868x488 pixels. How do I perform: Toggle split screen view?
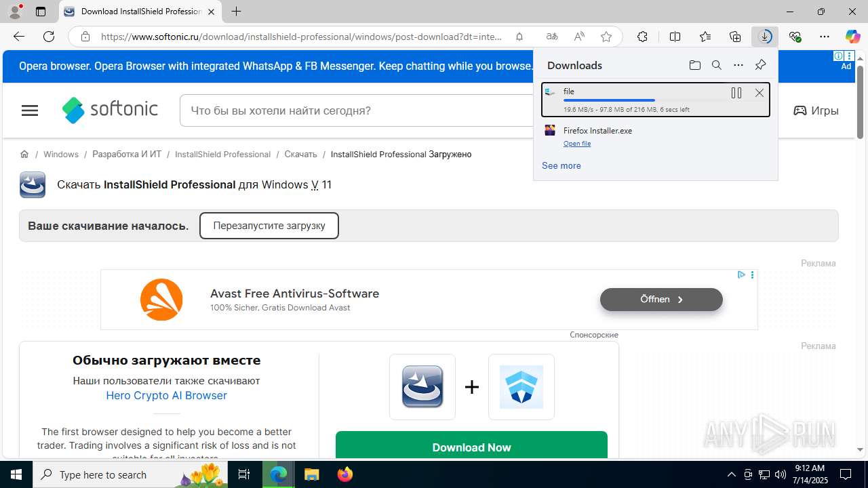[675, 37]
